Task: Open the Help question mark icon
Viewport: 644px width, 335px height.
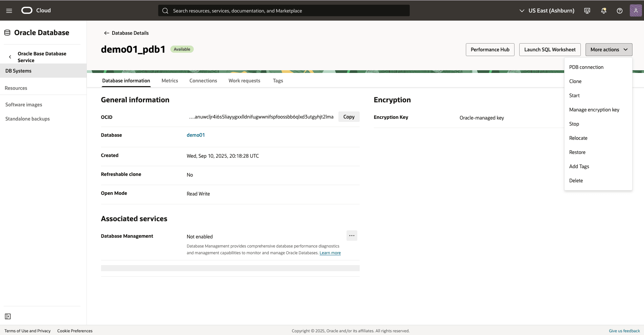Action: [619, 10]
